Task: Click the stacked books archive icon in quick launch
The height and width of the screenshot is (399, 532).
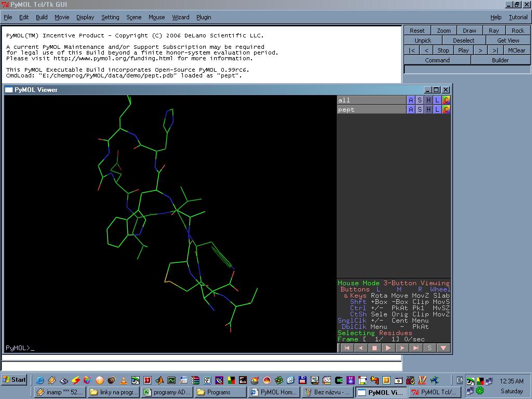Action: (x=195, y=380)
